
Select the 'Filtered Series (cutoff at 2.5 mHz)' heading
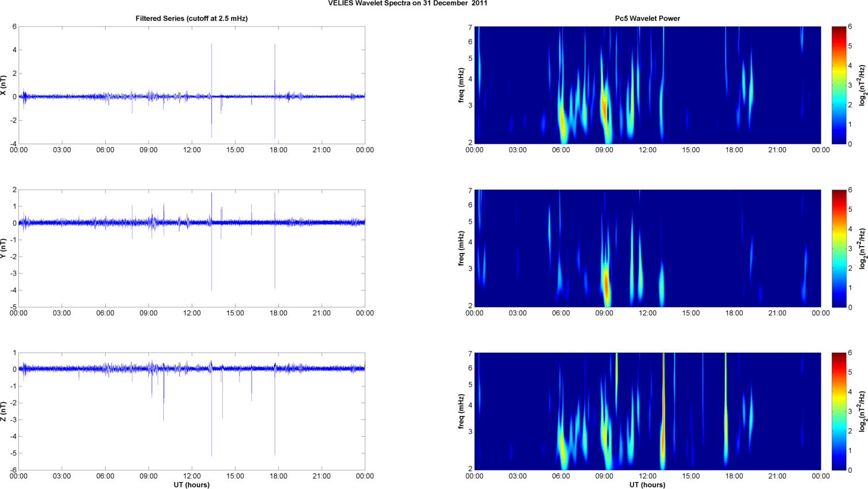coord(191,18)
